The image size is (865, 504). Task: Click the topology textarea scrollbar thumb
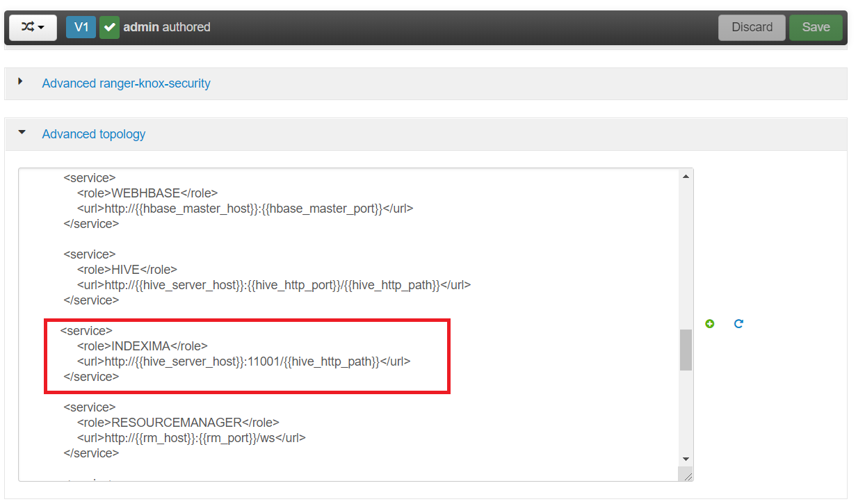pyautogui.click(x=686, y=350)
